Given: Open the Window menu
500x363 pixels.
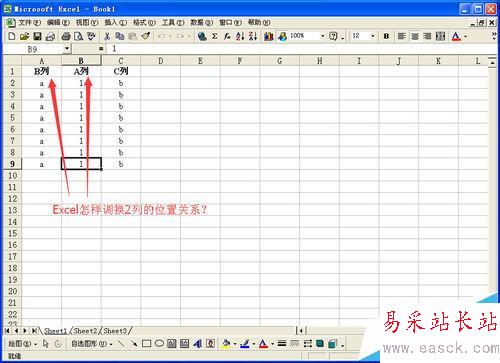Looking at the screenshot, I should [230, 23].
